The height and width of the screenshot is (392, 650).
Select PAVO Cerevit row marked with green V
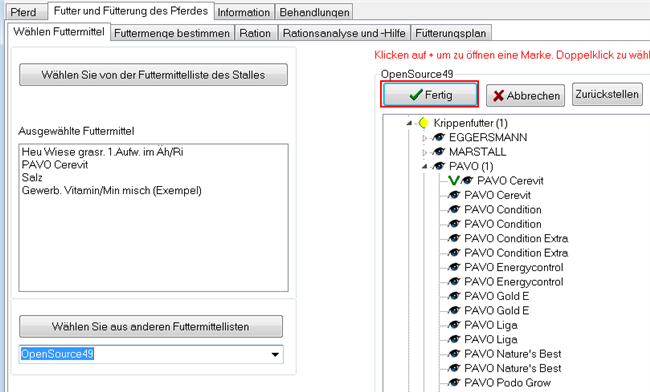(x=510, y=181)
